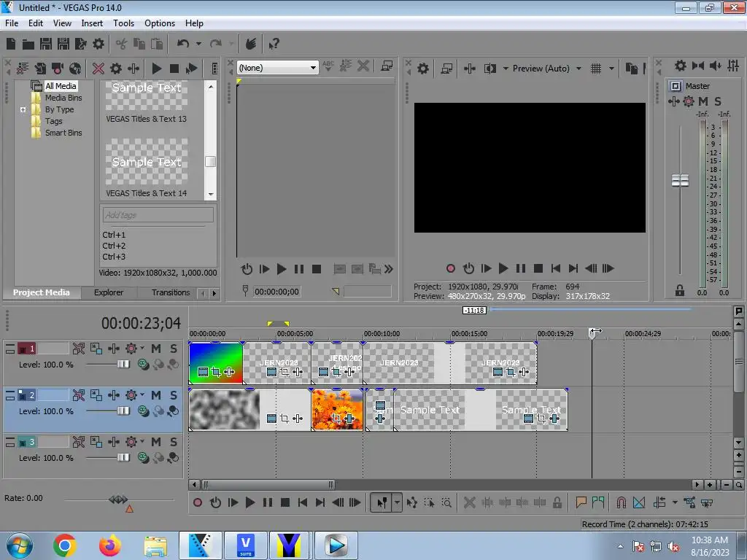This screenshot has height=560, width=747.
Task: Select the Normal Edit tool
Action: [382, 502]
